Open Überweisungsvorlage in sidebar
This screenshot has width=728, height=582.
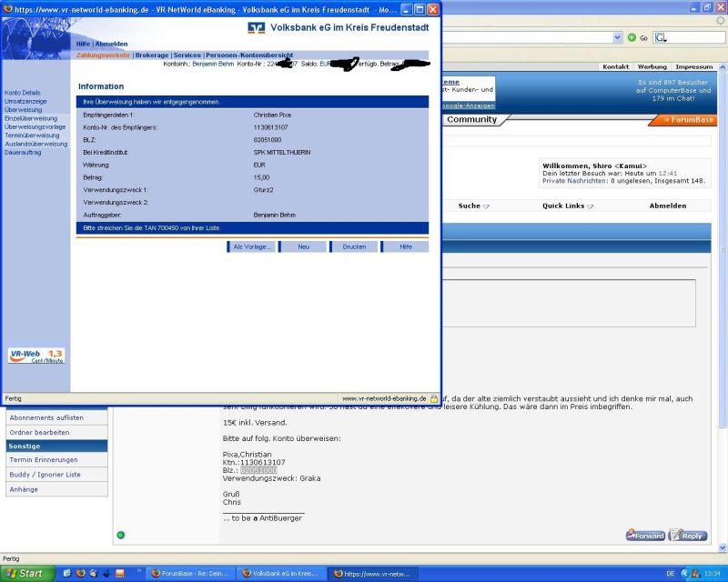tap(35, 126)
